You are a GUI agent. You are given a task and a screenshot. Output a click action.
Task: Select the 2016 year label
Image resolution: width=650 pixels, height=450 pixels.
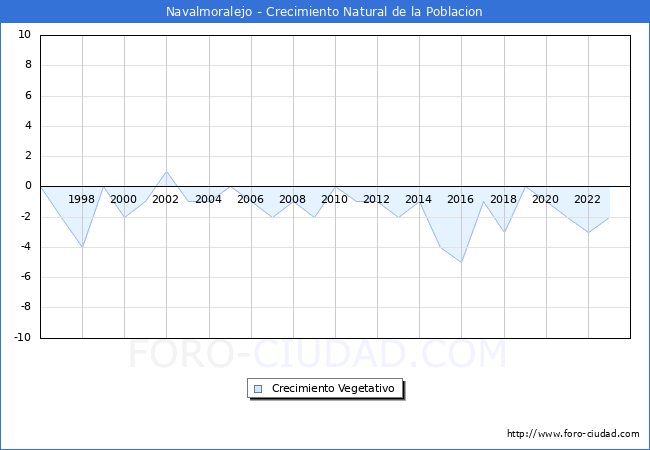pos(461,199)
